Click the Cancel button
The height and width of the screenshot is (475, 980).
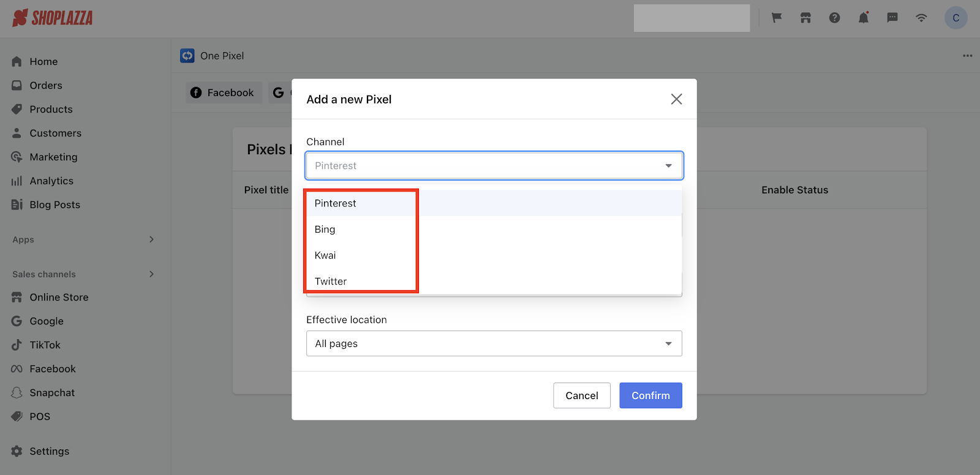pyautogui.click(x=582, y=395)
